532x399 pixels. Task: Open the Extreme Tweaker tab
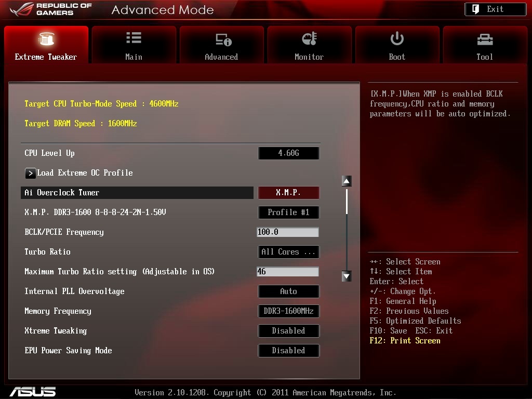click(x=46, y=45)
